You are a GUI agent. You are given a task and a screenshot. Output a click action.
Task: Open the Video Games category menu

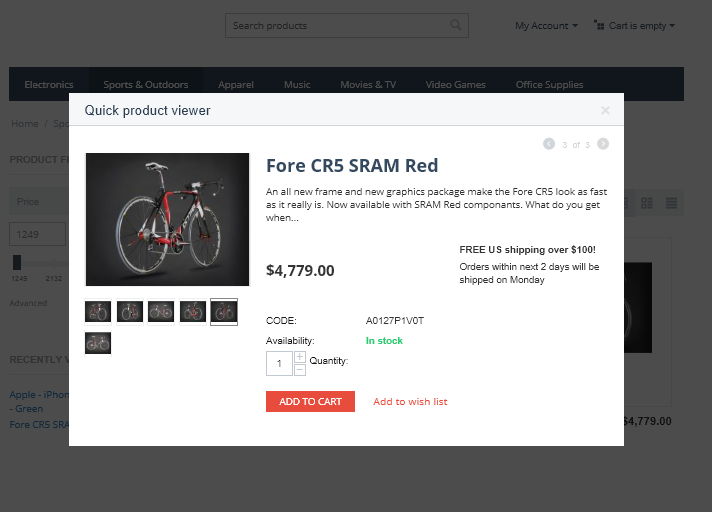(455, 85)
